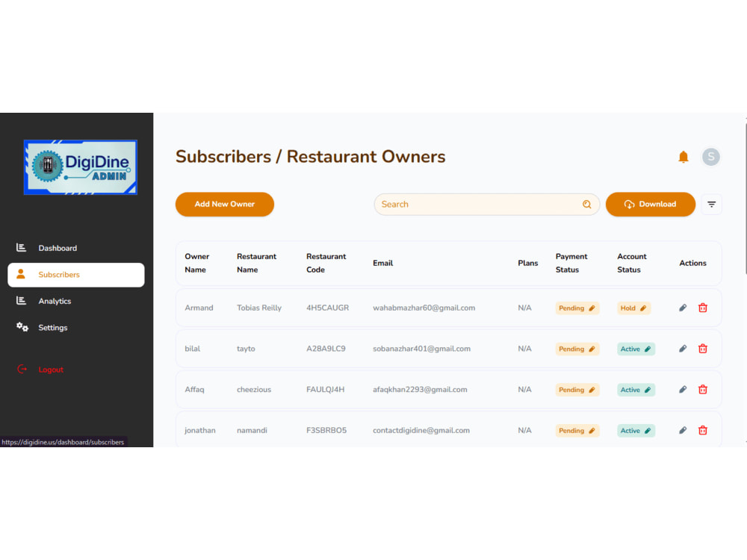
Task: Click the pencil edit icon in bilal's row
Action: (x=683, y=349)
